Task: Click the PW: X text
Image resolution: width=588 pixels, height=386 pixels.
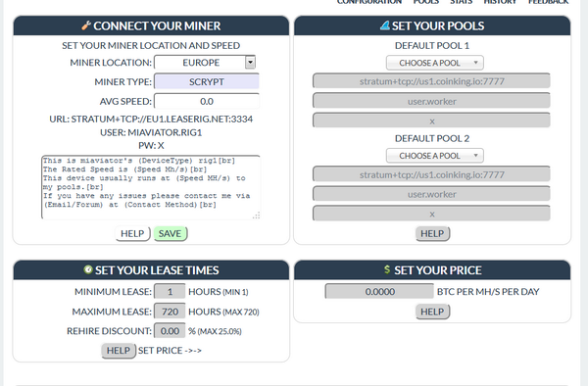Action: 151,145
